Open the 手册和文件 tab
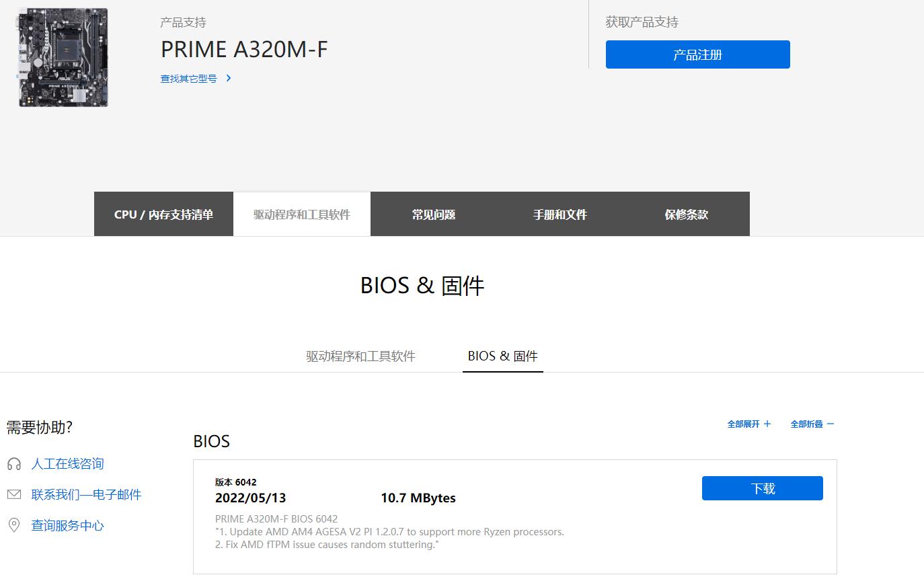924x579 pixels. 560,214
